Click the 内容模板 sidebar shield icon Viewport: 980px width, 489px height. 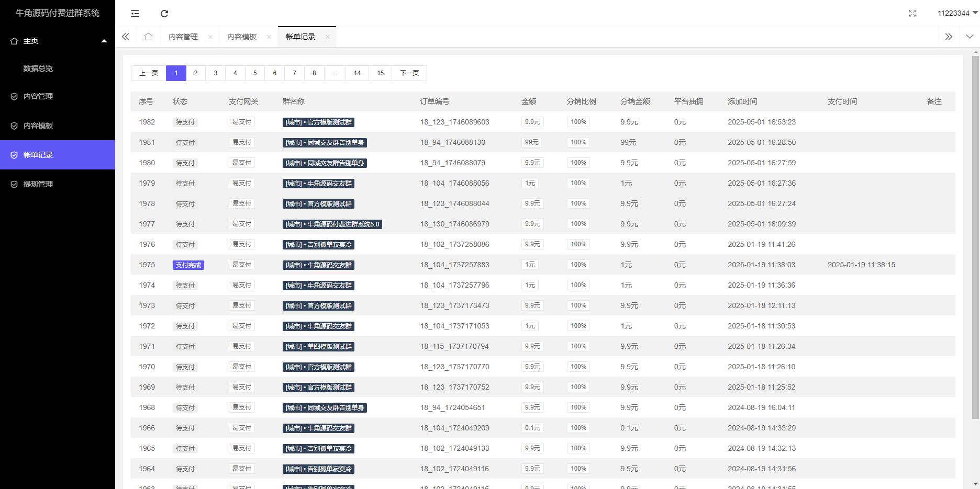tap(14, 126)
